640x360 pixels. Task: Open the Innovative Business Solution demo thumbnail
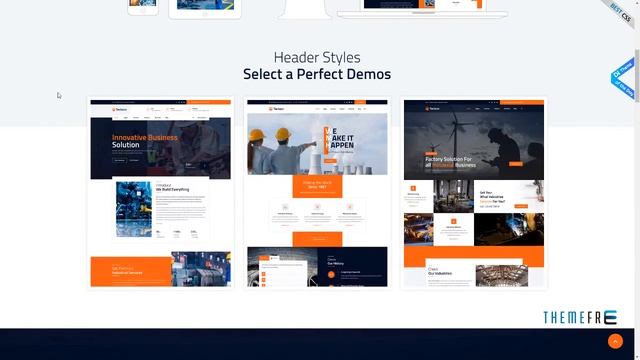click(x=160, y=193)
